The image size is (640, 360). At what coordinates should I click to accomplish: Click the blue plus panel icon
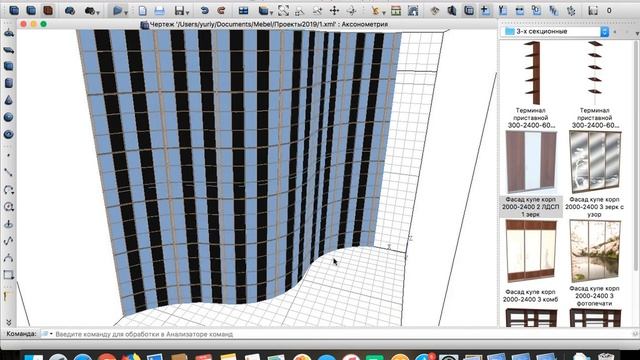coord(485,11)
